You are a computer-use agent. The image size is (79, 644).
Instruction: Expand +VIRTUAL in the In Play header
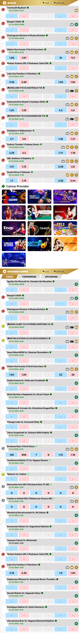click(59, 3)
